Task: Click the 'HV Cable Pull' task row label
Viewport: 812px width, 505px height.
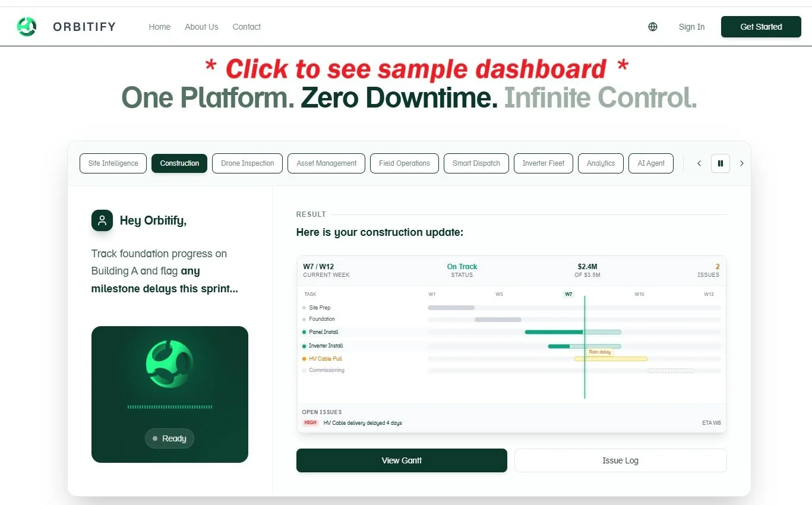Action: click(326, 359)
